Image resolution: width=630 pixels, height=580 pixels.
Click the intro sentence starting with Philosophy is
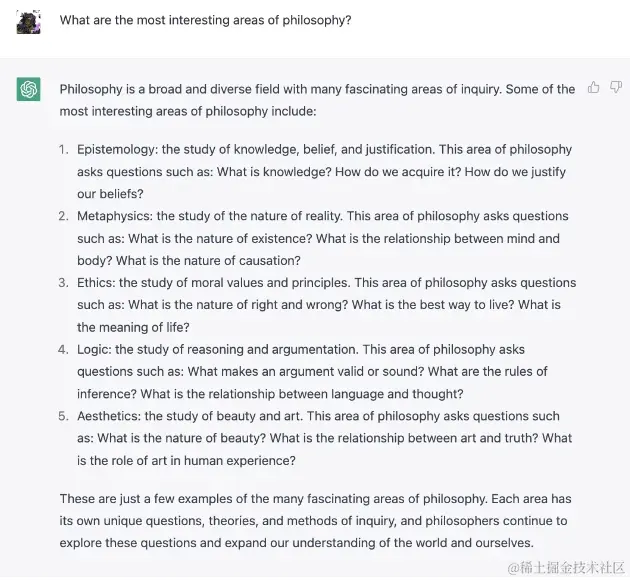point(317,100)
